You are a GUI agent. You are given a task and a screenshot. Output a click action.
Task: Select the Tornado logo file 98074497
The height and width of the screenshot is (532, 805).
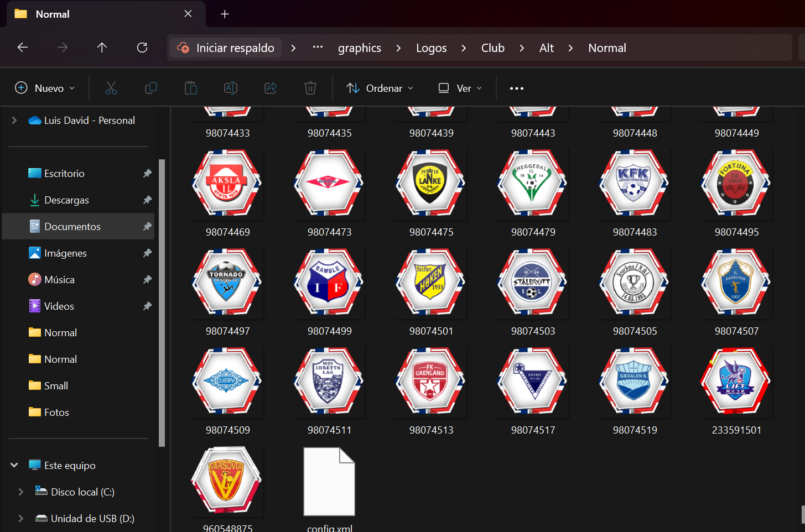point(227,282)
